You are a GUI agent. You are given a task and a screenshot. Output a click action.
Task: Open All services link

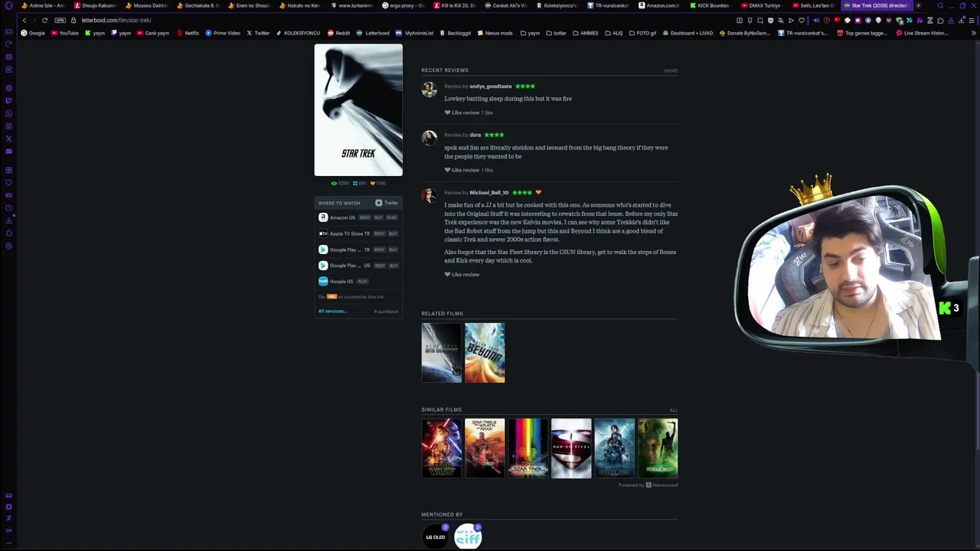coord(332,311)
